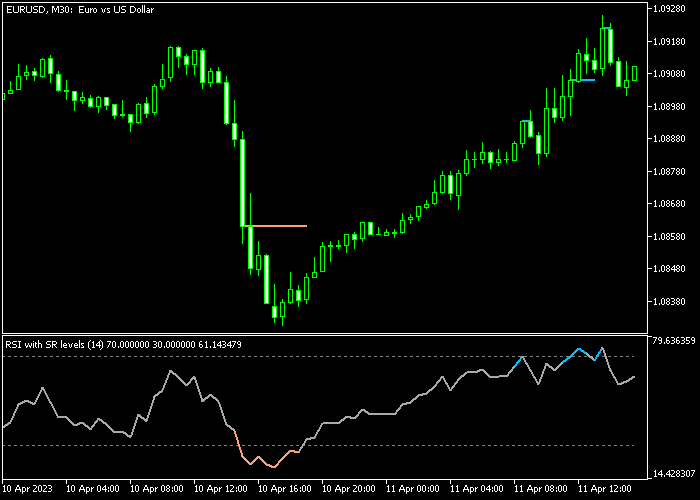Image resolution: width=700 pixels, height=500 pixels.
Task: Click the RSI with SR levels indicator label
Action: point(123,345)
